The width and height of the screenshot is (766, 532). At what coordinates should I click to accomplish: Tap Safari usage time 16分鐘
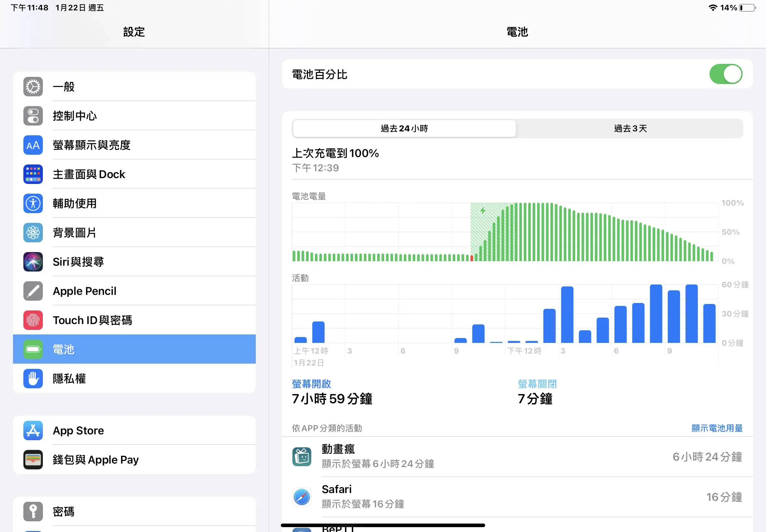[x=724, y=497]
